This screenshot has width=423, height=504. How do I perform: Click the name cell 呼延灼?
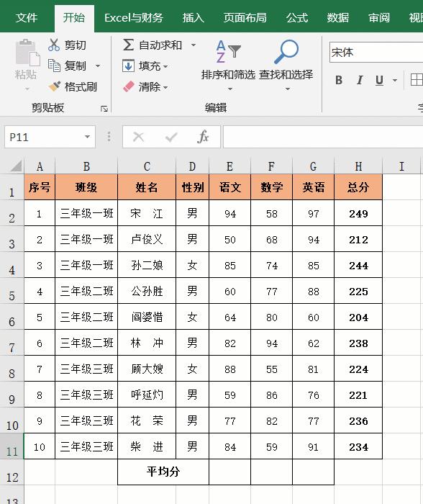(147, 395)
